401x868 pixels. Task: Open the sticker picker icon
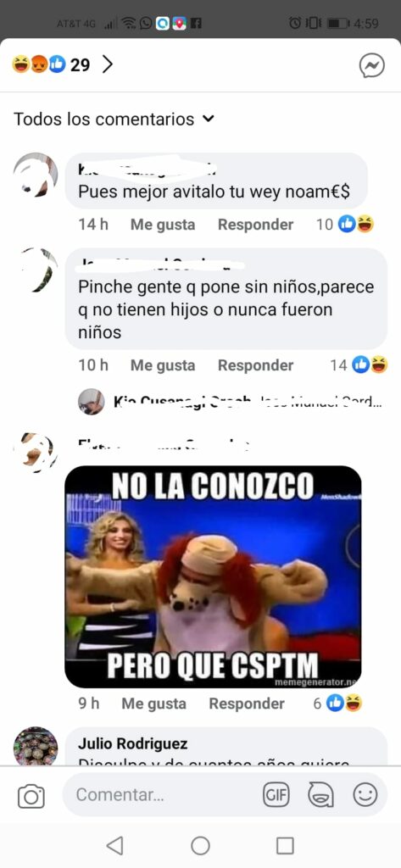(x=320, y=795)
